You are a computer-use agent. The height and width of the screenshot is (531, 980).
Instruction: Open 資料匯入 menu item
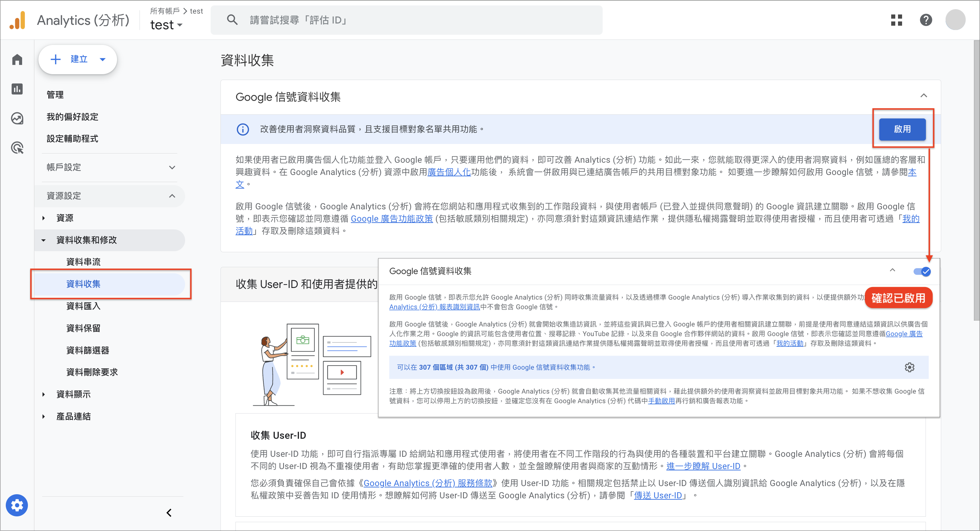(x=83, y=306)
